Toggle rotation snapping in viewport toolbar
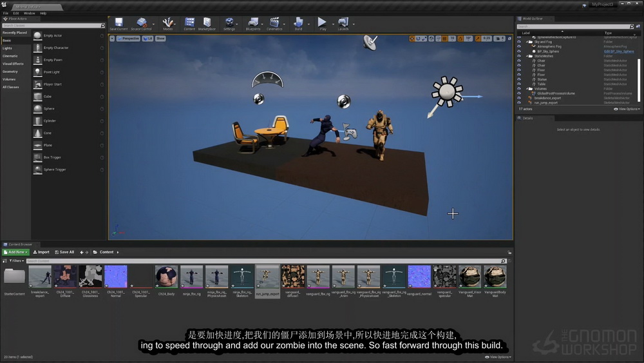The height and width of the screenshot is (363, 644). [460, 38]
